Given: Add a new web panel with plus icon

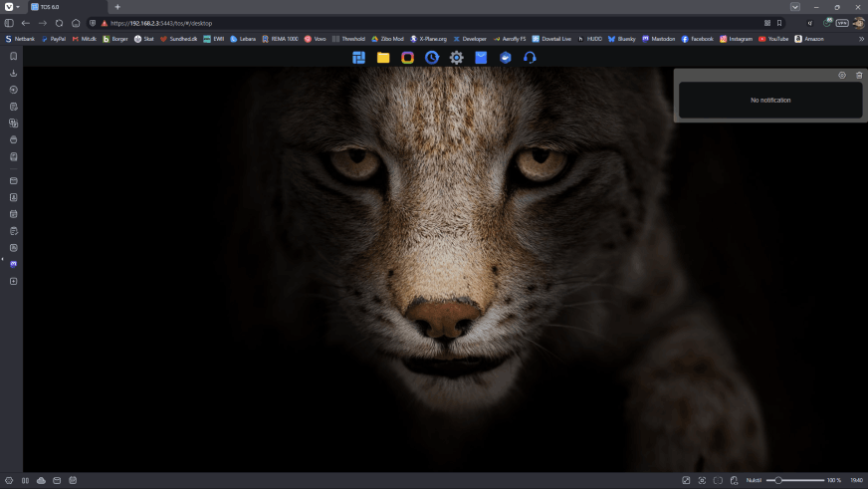Looking at the screenshot, I should (13, 281).
